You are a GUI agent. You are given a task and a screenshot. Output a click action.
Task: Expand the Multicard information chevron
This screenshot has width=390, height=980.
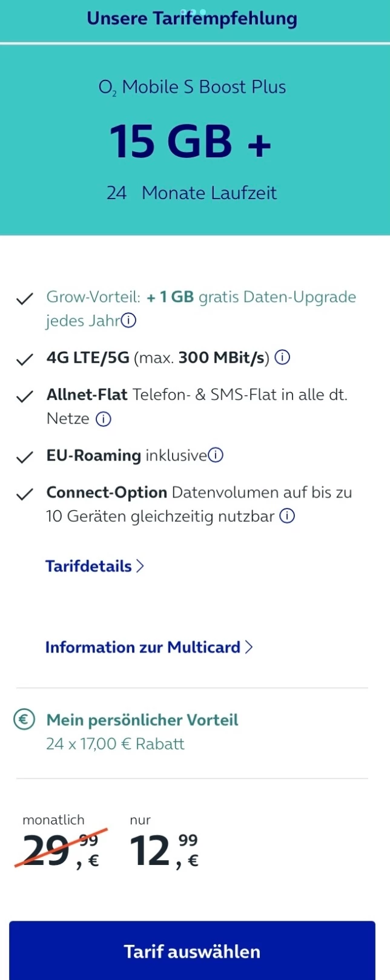(248, 647)
